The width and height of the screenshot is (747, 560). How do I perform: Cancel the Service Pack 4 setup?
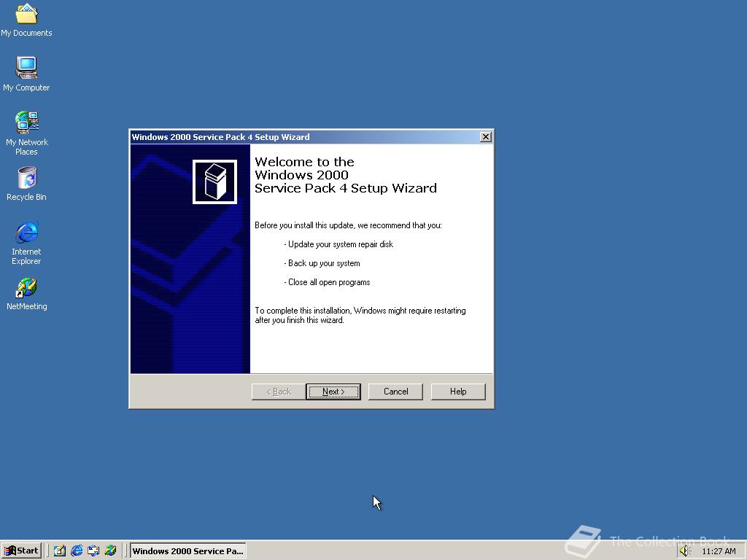pos(395,392)
